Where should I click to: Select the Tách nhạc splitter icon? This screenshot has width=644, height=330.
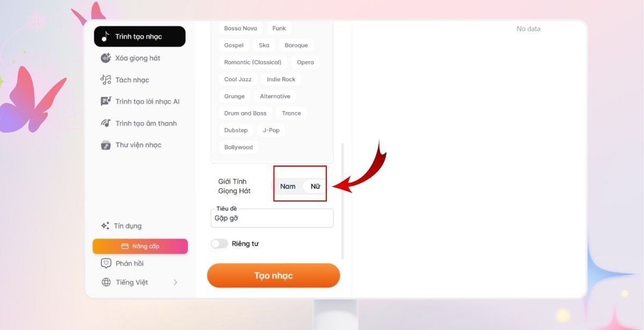[x=106, y=80]
